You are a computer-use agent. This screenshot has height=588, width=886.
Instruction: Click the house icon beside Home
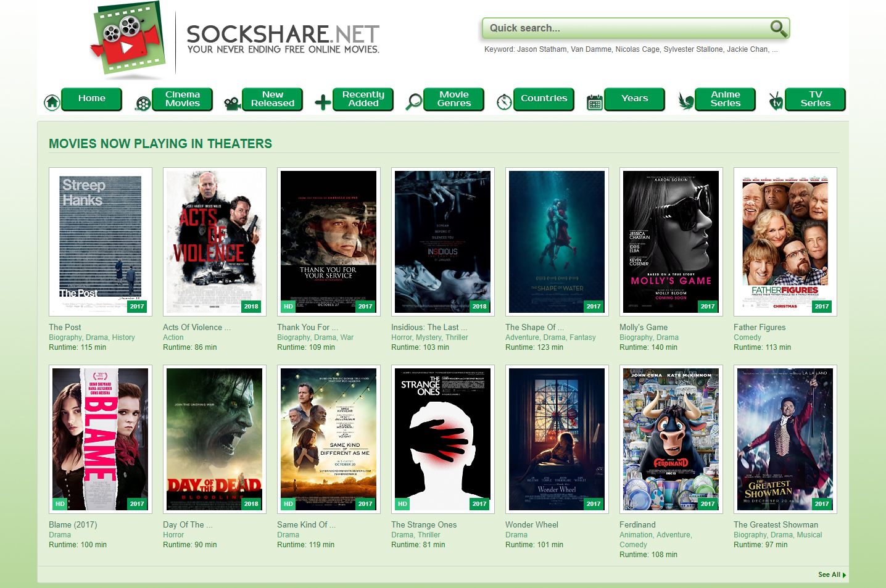[52, 102]
